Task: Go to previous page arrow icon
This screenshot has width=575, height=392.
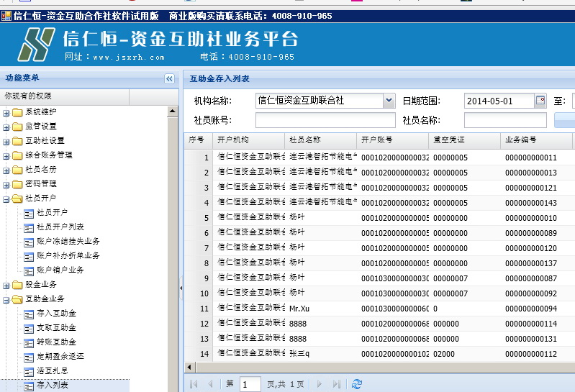Action: coord(210,383)
